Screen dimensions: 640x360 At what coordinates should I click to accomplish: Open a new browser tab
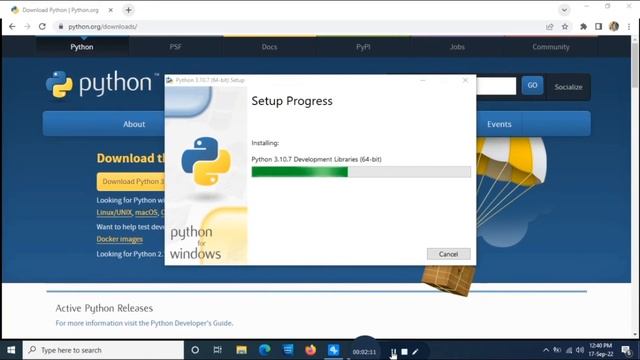tap(128, 10)
